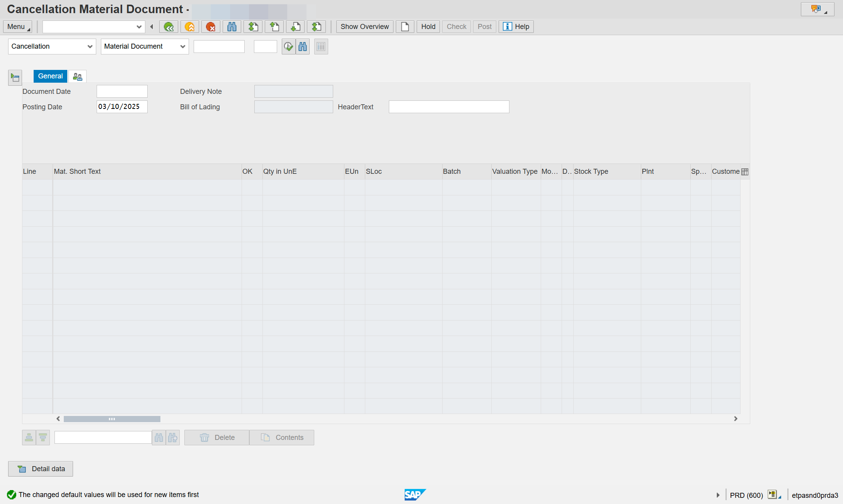Click the Posting Date field
The image size is (843, 504).
tap(122, 107)
